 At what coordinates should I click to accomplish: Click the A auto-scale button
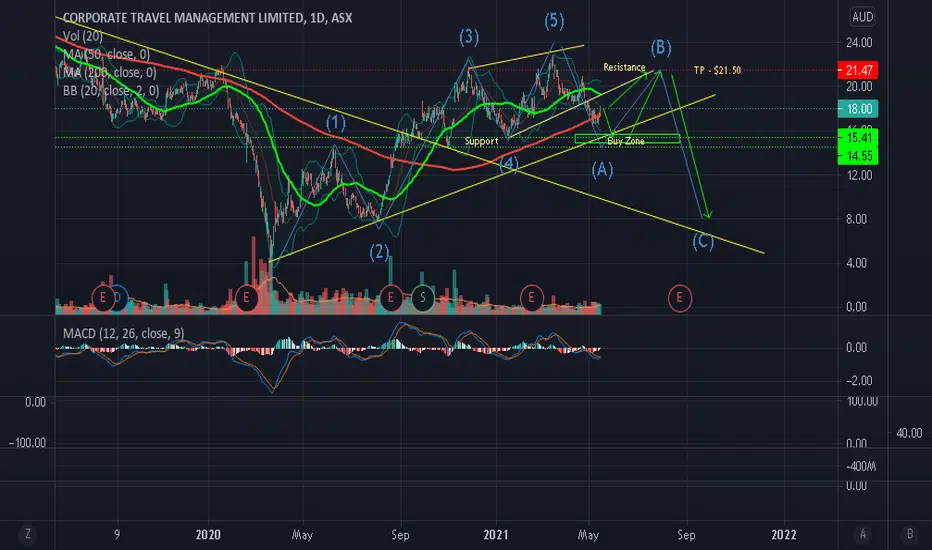[862, 534]
